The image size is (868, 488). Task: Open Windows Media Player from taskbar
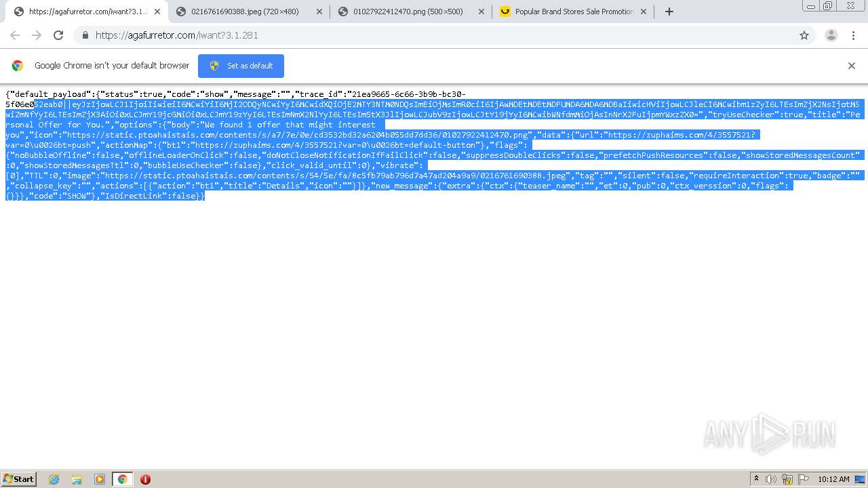coord(100,479)
